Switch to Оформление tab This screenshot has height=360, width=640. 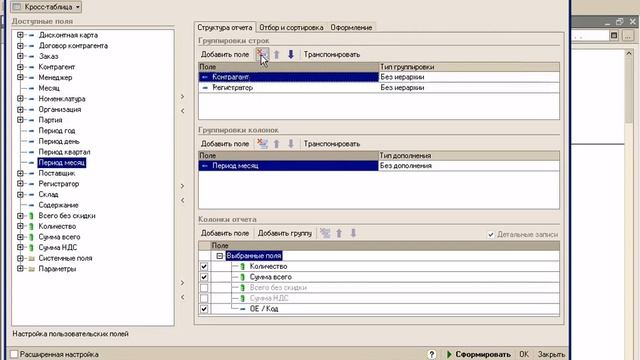[x=351, y=27]
